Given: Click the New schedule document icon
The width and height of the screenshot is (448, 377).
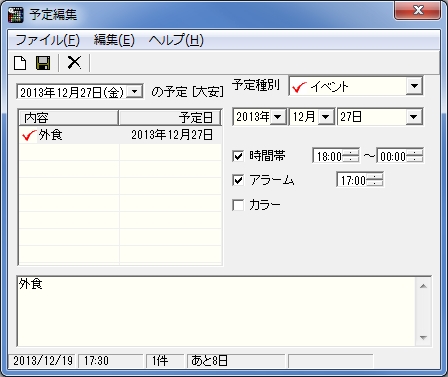Looking at the screenshot, I should [x=20, y=63].
